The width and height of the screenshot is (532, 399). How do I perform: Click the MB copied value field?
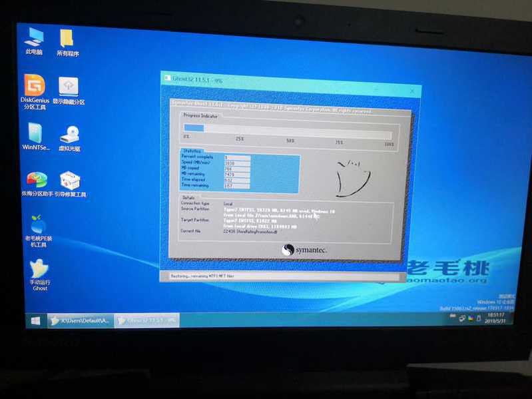click(237, 169)
